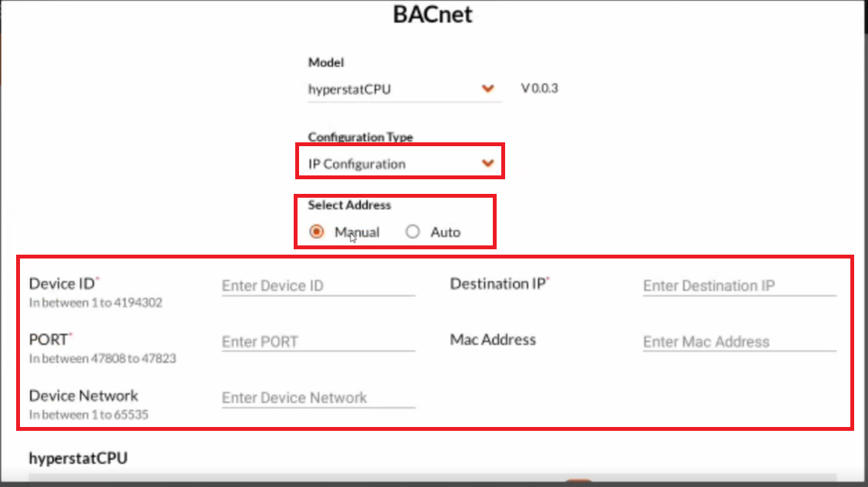Click the Mac Address label

click(493, 339)
